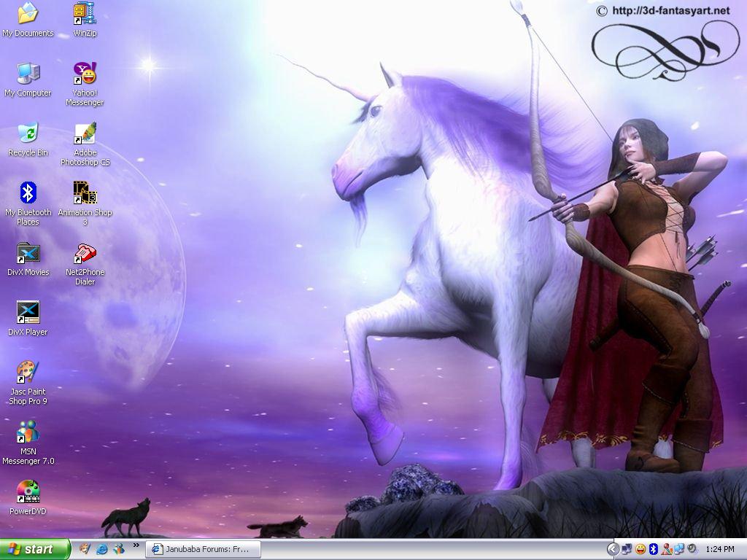Launch MSN Messenger from Quick Launch
747x560 pixels.
pyautogui.click(x=118, y=549)
